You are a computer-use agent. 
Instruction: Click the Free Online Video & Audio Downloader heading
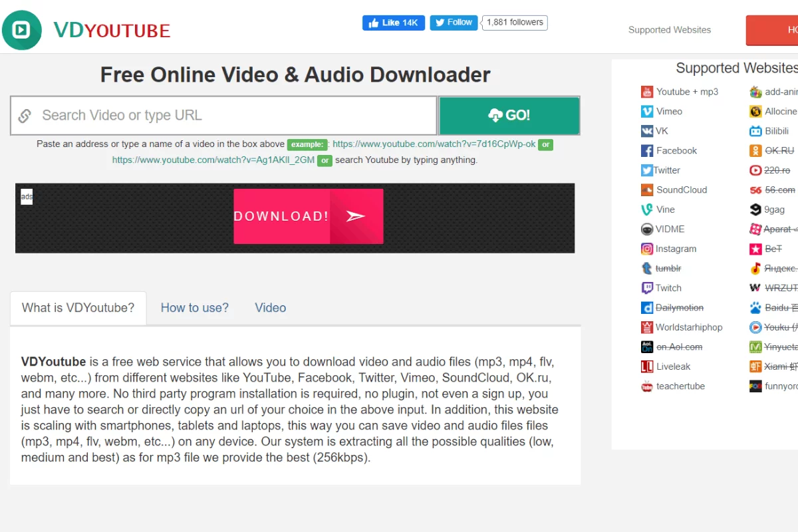(295, 74)
